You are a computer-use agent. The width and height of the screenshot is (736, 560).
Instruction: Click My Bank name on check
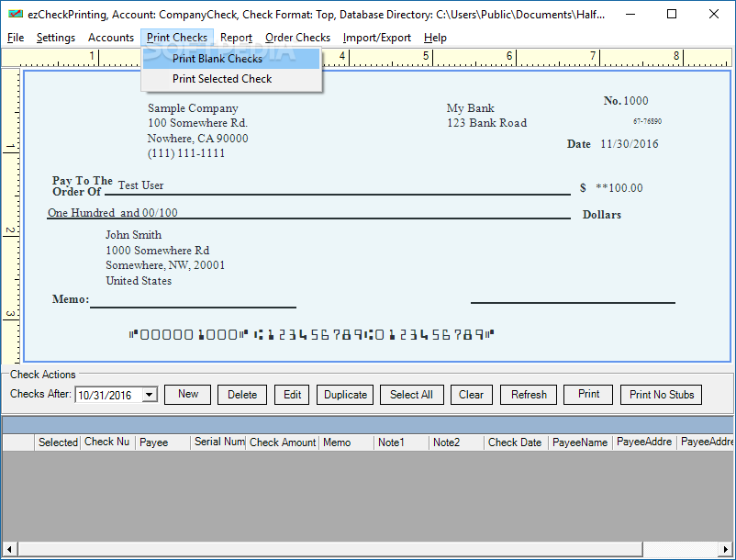tap(471, 108)
